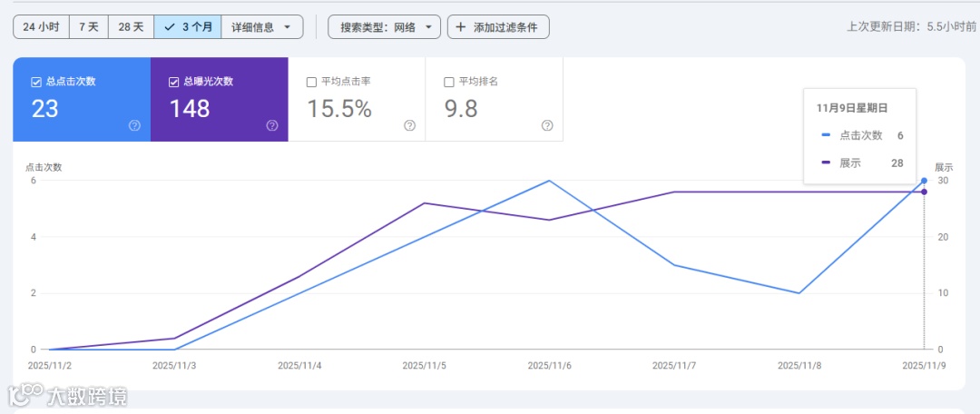Click the 23 total clicks value
This screenshot has width=980, height=414.
pos(45,109)
